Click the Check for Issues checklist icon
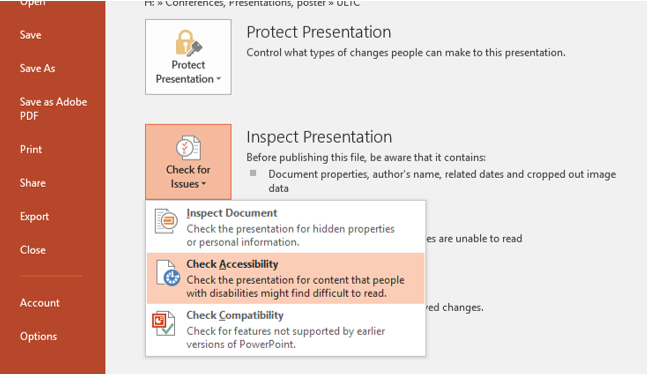This screenshot has height=374, width=647. tap(188, 148)
